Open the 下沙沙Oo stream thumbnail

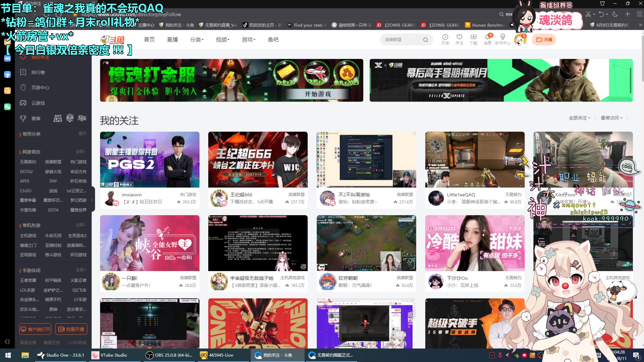475,243
